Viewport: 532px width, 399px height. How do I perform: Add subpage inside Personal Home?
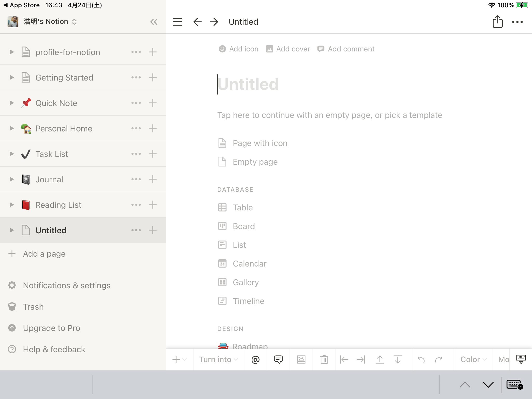point(153,128)
